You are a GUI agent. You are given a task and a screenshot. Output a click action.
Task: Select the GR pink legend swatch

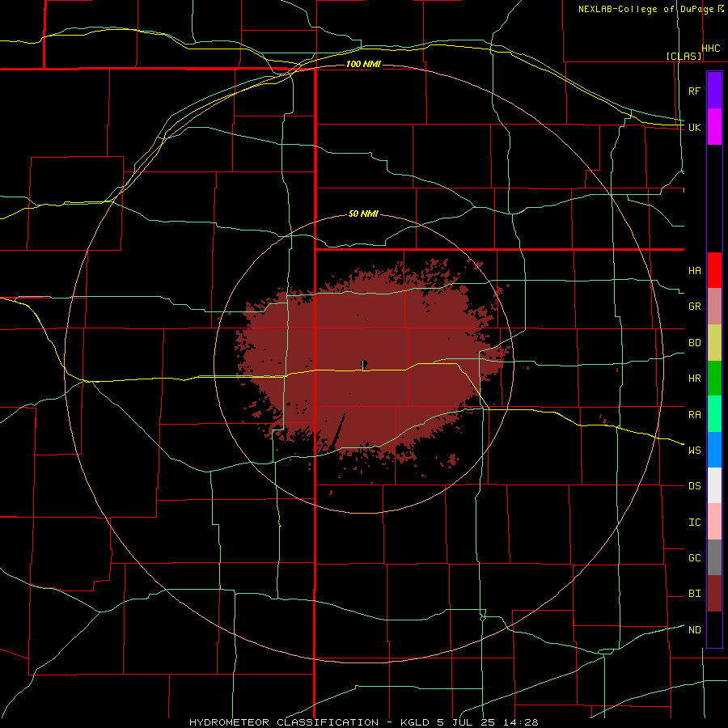pyautogui.click(x=714, y=307)
